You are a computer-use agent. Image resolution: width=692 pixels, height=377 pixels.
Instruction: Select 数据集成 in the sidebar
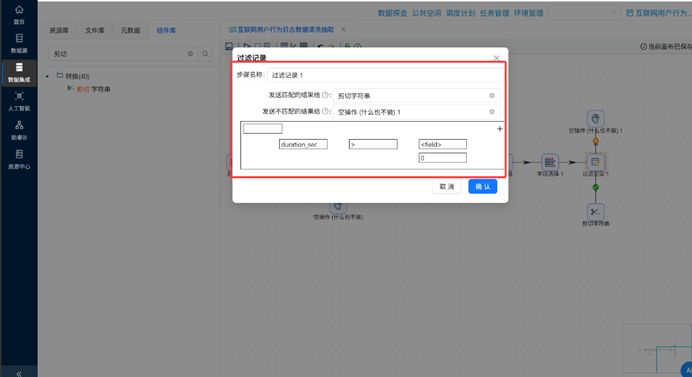(x=19, y=72)
